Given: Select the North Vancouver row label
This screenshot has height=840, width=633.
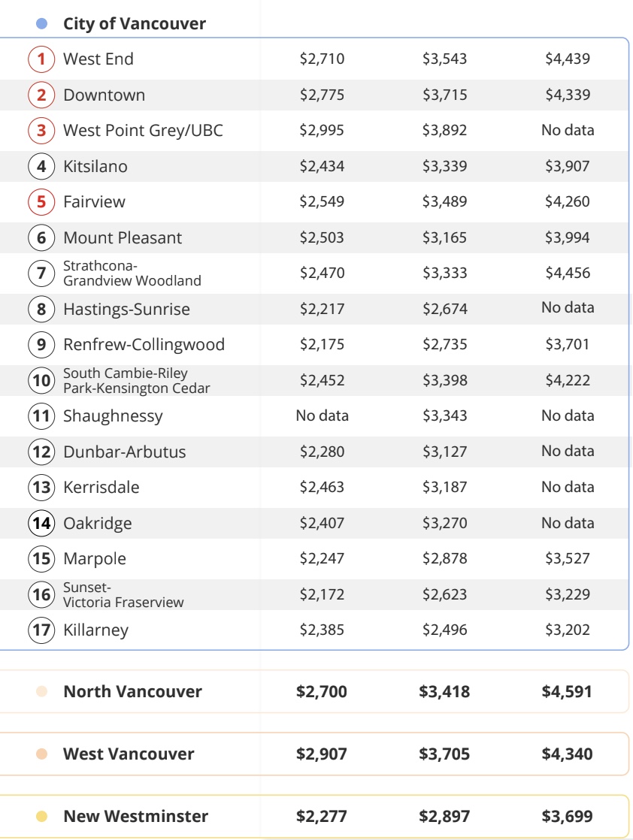Looking at the screenshot, I should coord(132,691).
